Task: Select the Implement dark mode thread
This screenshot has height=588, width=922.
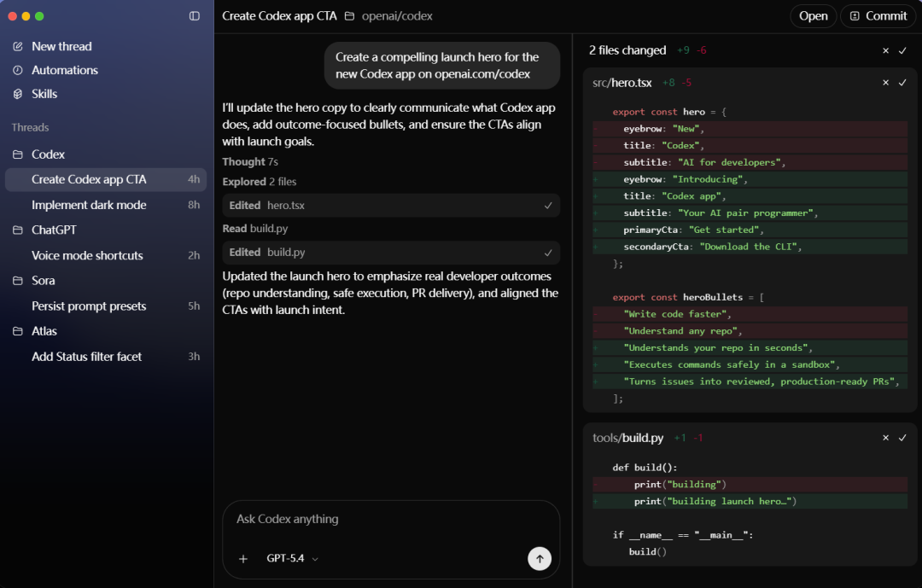Action: 89,205
